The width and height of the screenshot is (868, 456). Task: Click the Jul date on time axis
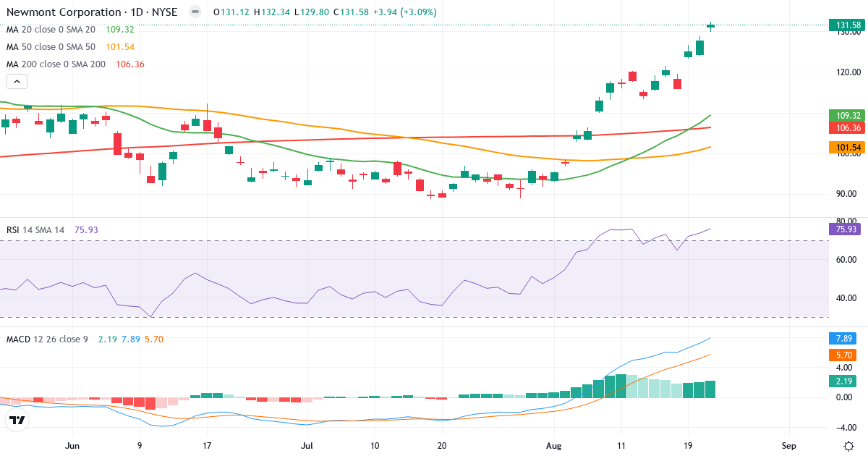[308, 445]
